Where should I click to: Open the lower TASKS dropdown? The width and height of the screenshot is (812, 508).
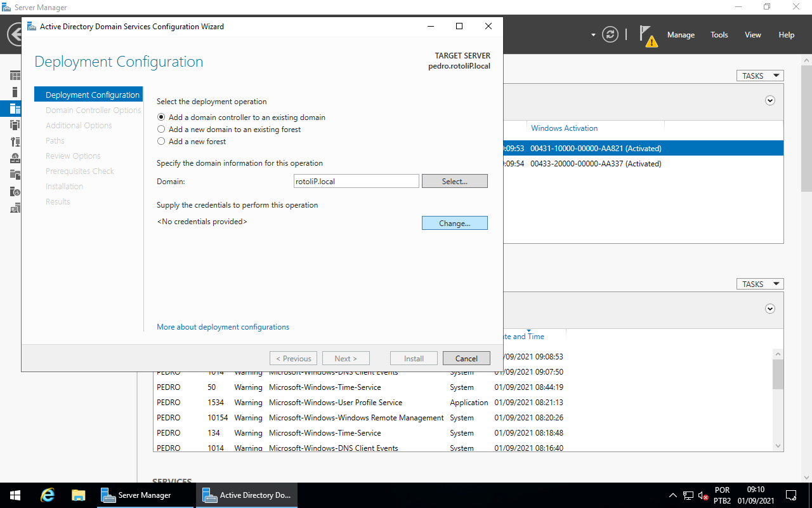tap(759, 283)
